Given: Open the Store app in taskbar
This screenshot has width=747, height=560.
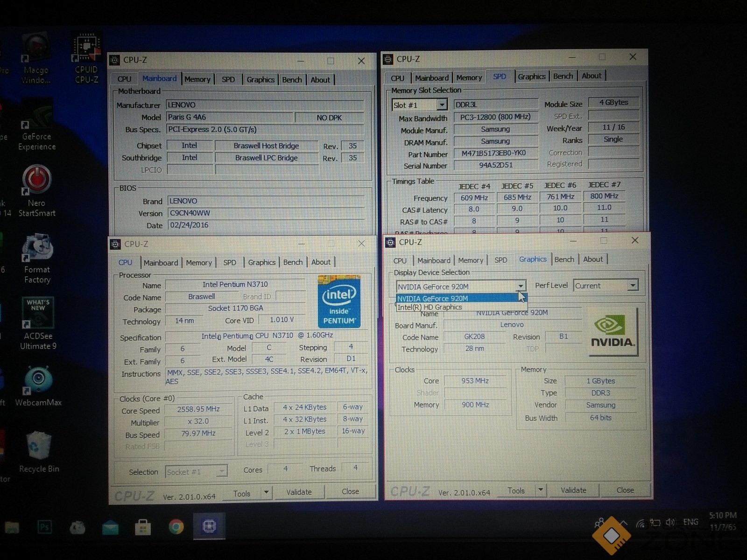Looking at the screenshot, I should tap(143, 527).
